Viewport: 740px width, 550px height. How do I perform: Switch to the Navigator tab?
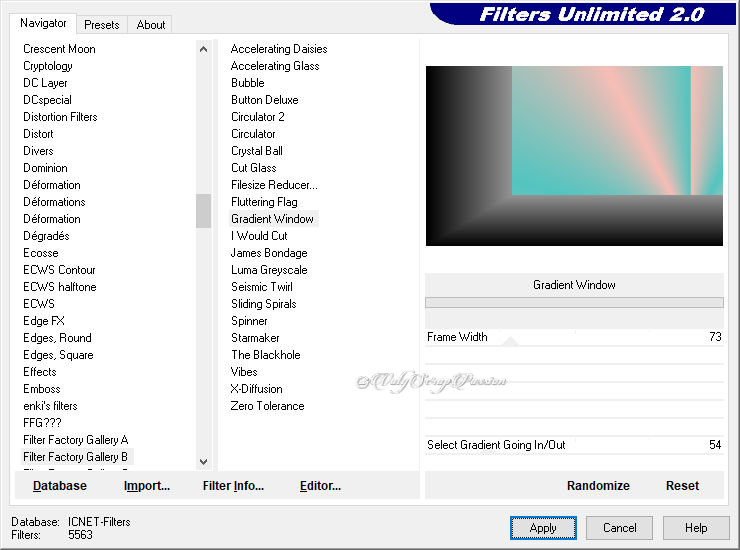pyautogui.click(x=43, y=23)
